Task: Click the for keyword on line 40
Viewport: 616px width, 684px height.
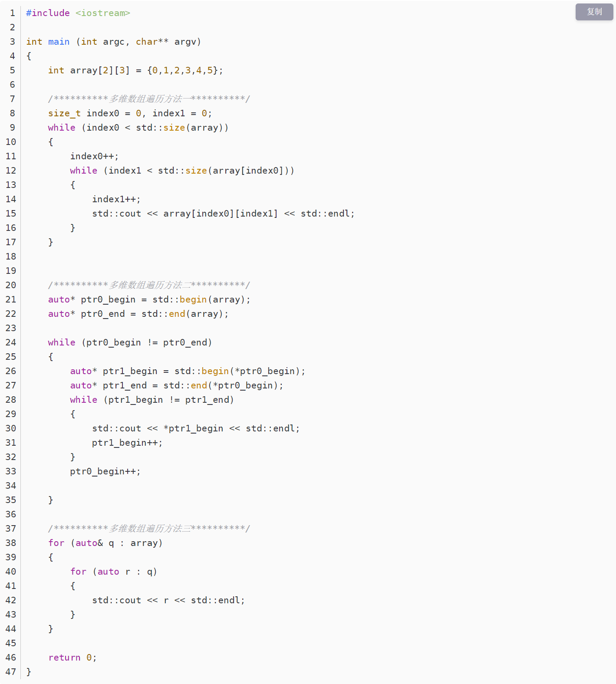Action: click(78, 572)
